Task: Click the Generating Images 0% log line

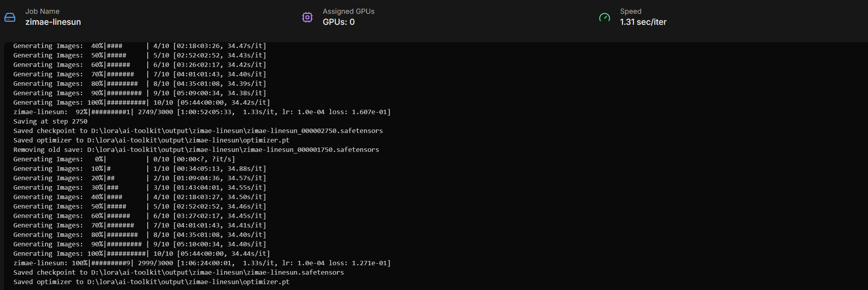Action: (124, 159)
